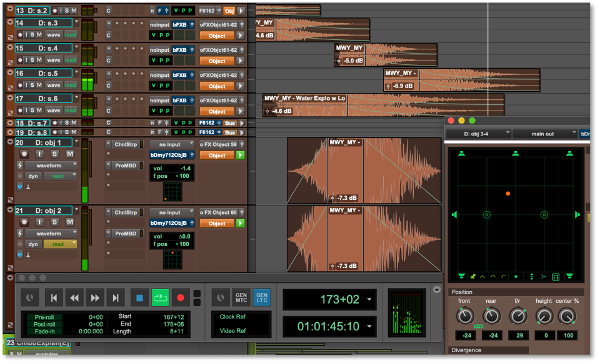Record-arm the D: obj 1 track
The height and width of the screenshot is (364, 600).
(x=24, y=154)
